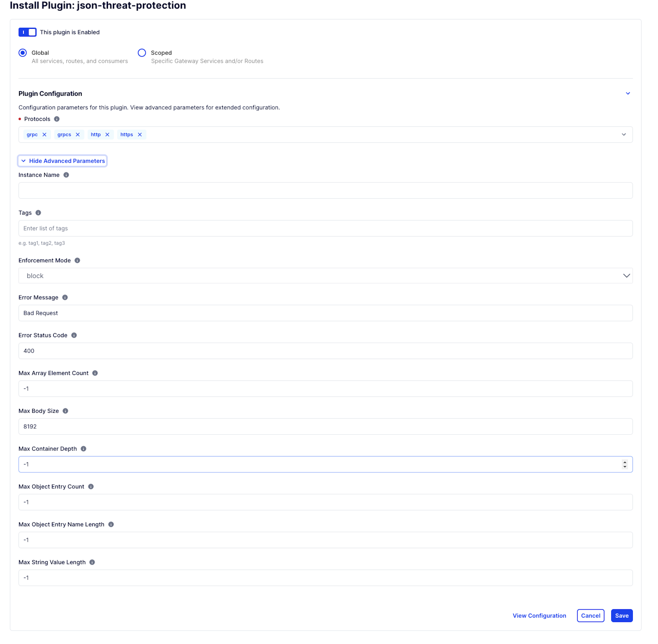Hide Advanced Parameters
The image size is (658, 644).
(x=62, y=161)
